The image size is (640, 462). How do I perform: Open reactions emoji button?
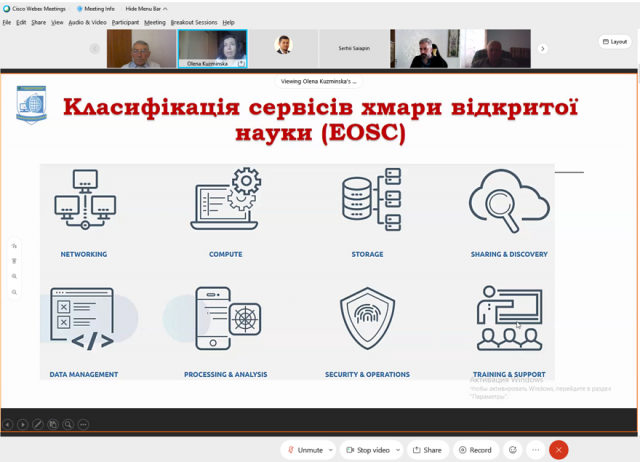point(513,450)
